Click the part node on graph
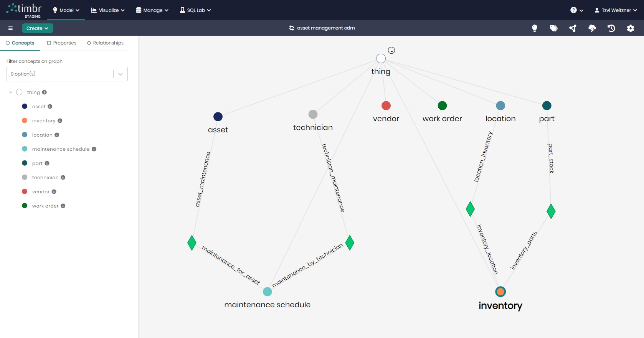This screenshot has height=338, width=644. 547,106
